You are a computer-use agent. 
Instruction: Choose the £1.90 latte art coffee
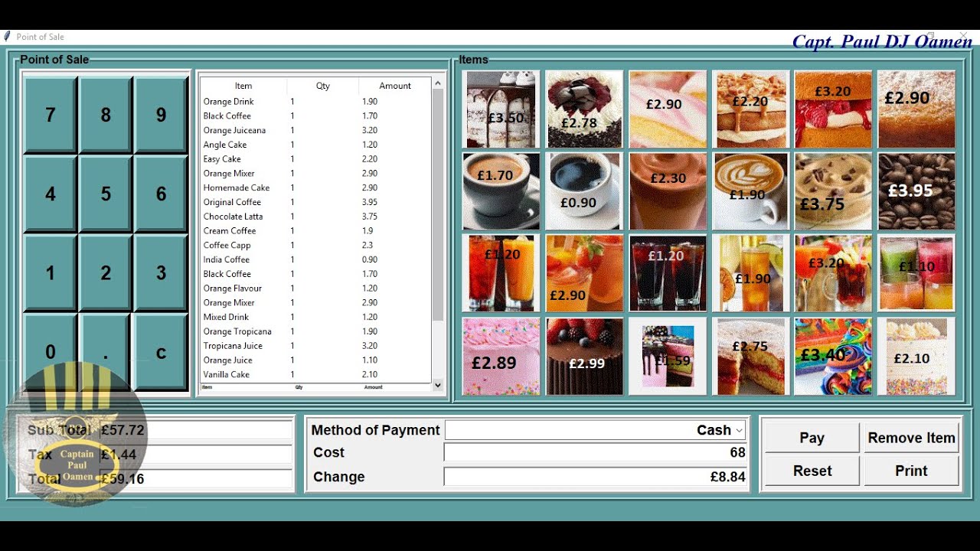point(750,191)
